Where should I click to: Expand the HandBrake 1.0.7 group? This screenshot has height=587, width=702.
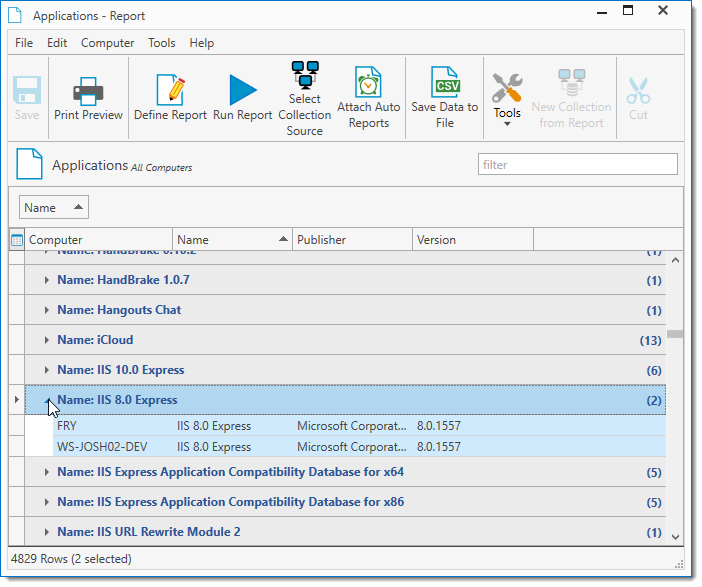pos(47,280)
